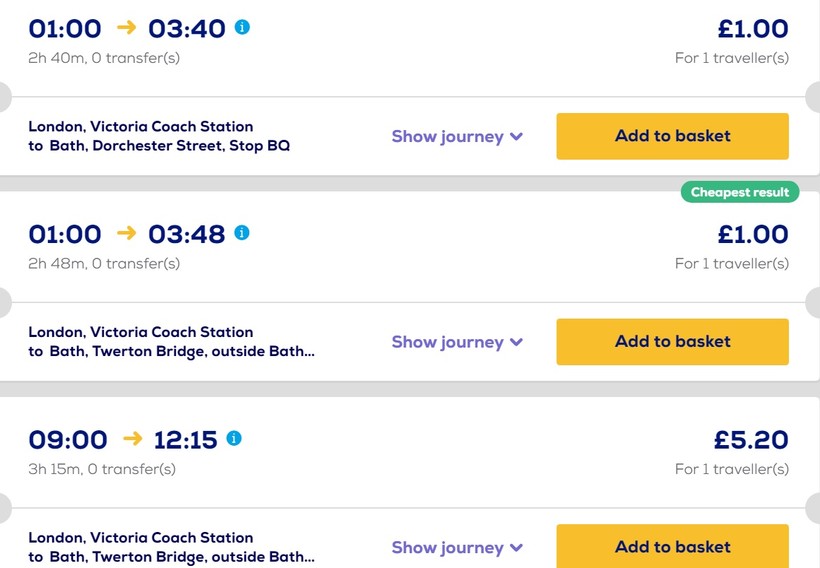Expand Show journey for the 09:00 departure

point(457,547)
